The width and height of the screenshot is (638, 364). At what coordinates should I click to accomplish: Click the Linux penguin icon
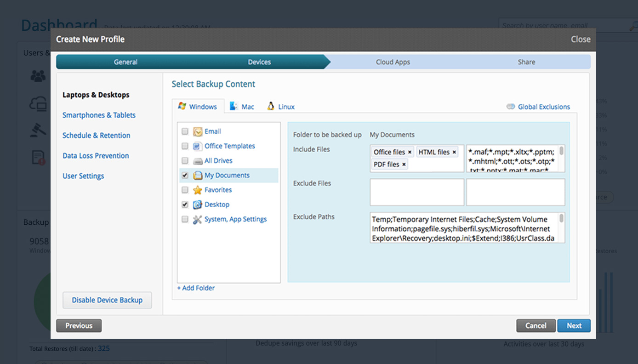click(271, 106)
